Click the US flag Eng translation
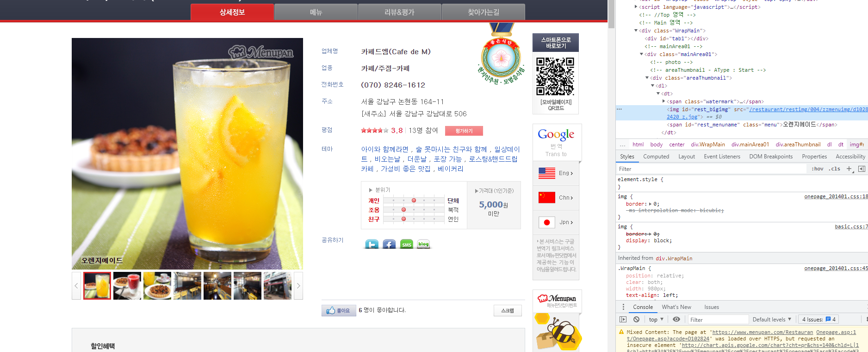The width and height of the screenshot is (868, 352). [x=556, y=173]
